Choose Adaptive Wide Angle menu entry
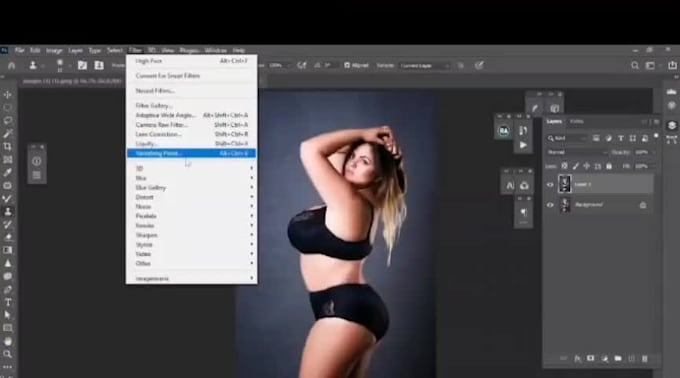This screenshot has width=680, height=378. (x=191, y=115)
